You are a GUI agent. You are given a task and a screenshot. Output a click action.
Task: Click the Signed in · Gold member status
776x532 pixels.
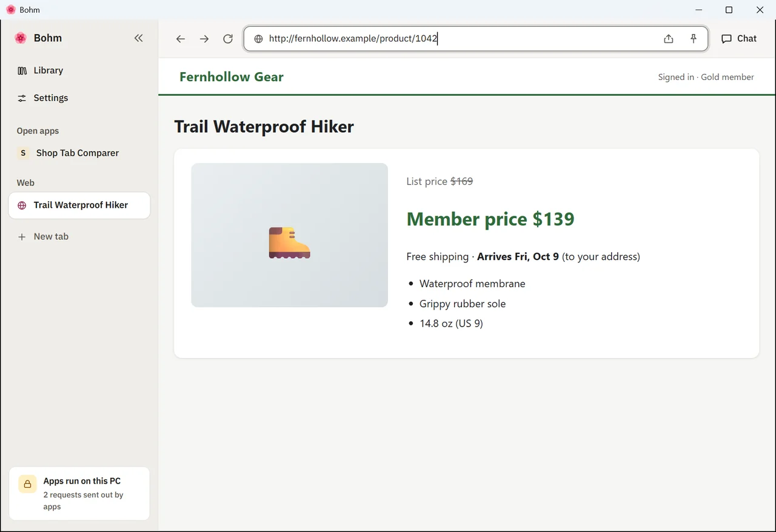click(706, 77)
